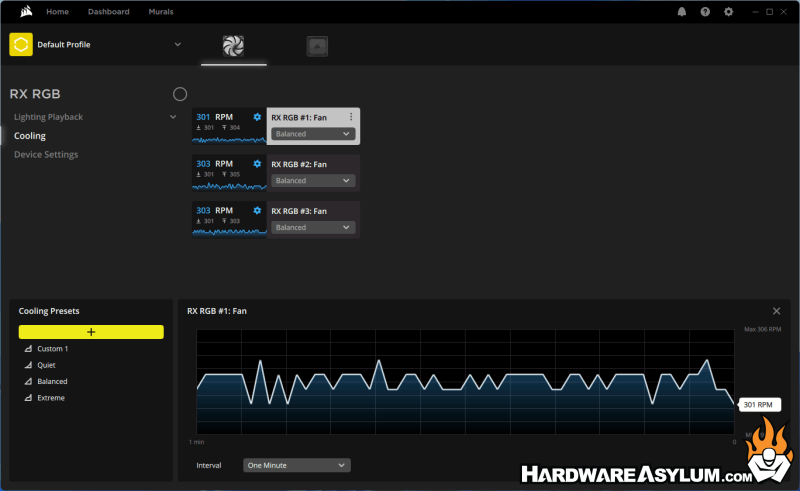This screenshot has width=800, height=491.
Task: Open iCUE settings gear in title bar
Action: [x=729, y=12]
